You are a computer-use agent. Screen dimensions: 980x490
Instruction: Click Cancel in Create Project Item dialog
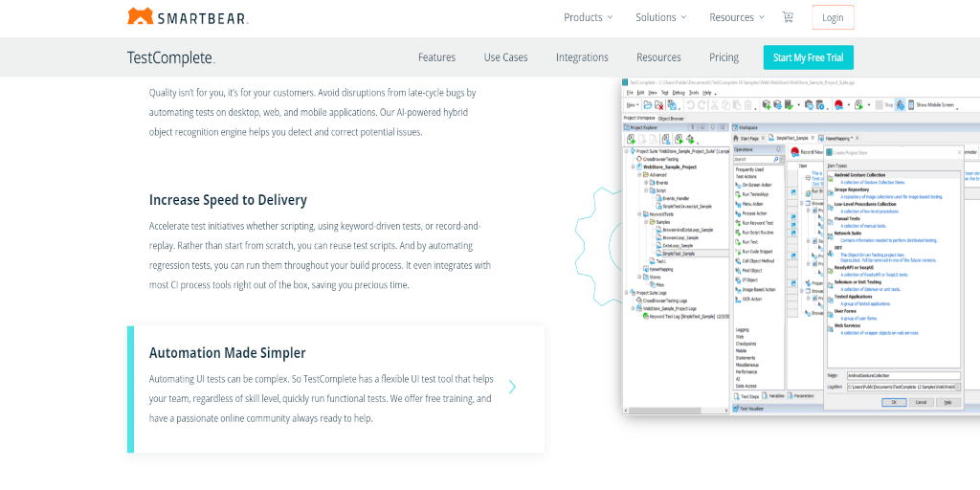(x=921, y=403)
